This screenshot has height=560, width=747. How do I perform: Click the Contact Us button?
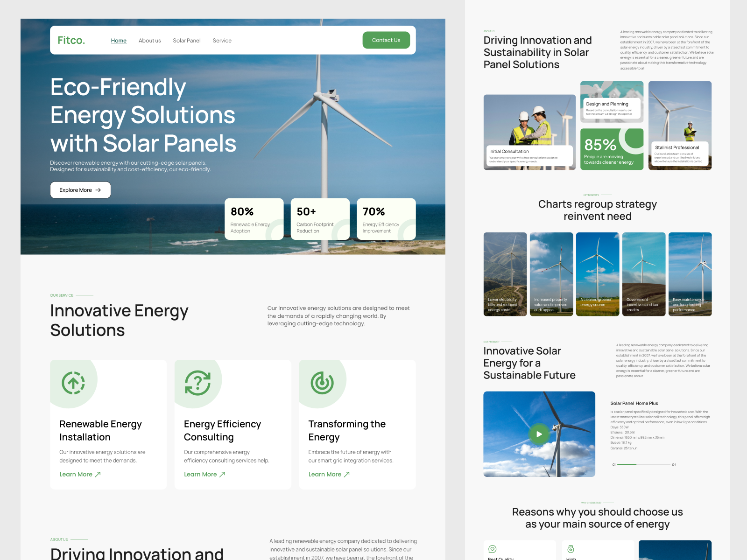(386, 40)
